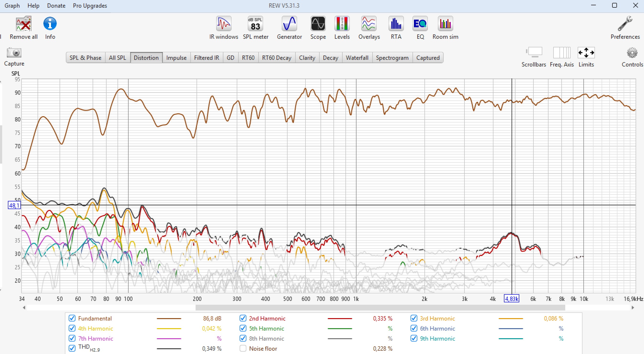Switch to Filtered IR tab

click(x=207, y=58)
